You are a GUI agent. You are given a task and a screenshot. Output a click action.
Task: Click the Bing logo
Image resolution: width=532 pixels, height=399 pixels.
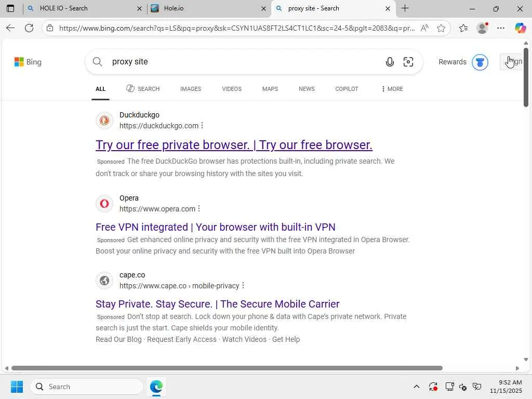coord(28,62)
